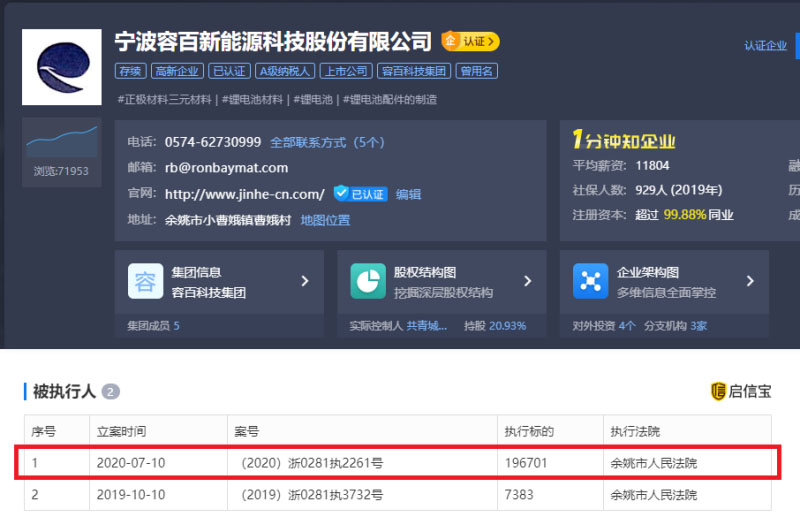Click the 容百科技集团 tag

(x=412, y=71)
